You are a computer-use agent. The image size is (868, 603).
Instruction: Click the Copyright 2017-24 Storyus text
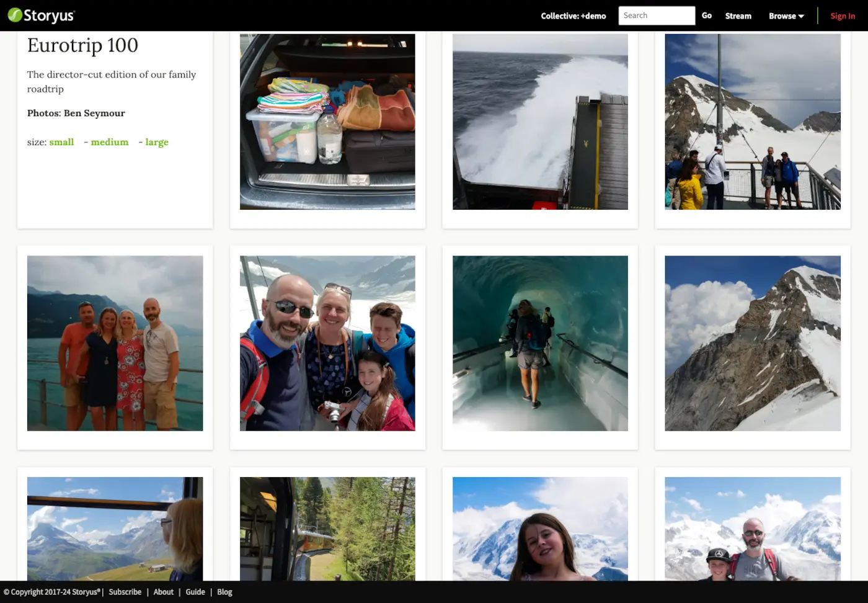pyautogui.click(x=52, y=592)
